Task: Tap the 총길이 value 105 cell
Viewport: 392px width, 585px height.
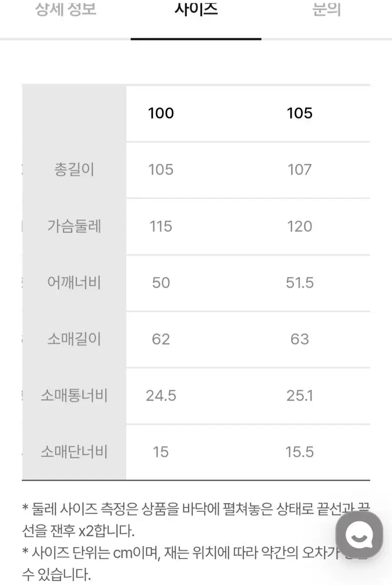Action: click(161, 170)
